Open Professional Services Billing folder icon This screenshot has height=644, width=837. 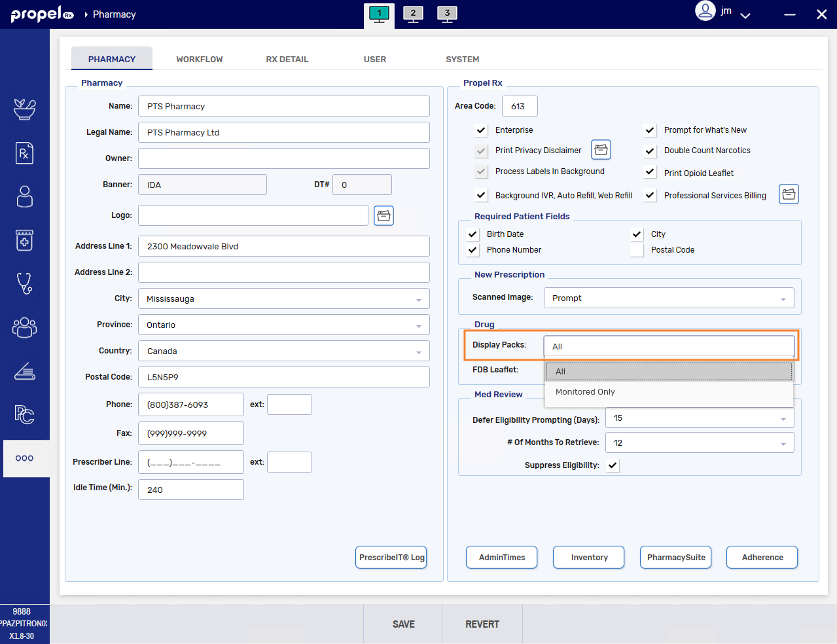pyautogui.click(x=789, y=194)
